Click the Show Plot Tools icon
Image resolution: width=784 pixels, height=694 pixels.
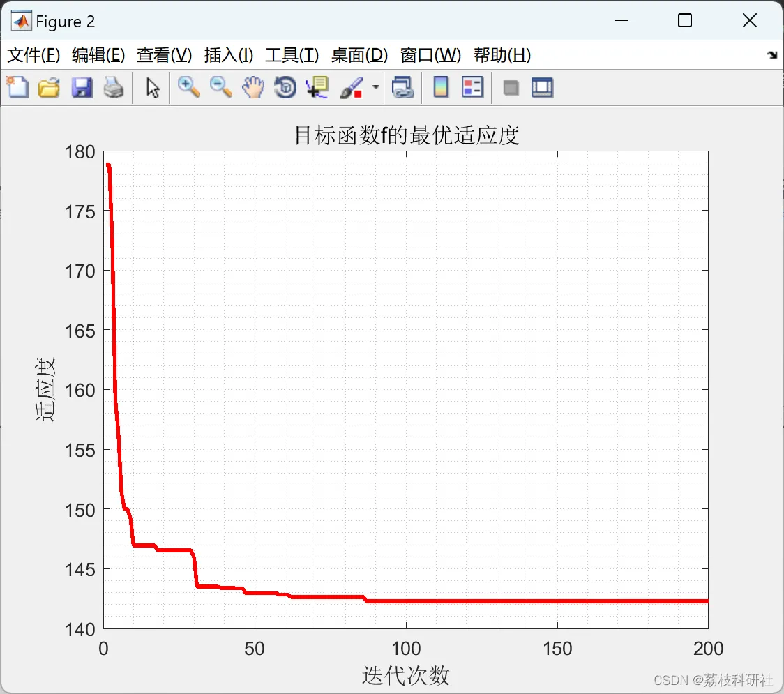(542, 87)
